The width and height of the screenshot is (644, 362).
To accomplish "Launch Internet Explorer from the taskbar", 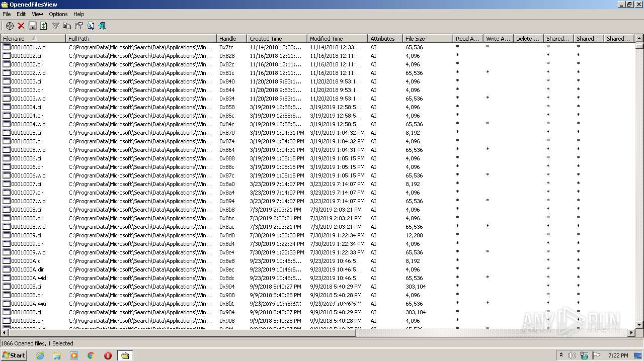I will pos(40,355).
